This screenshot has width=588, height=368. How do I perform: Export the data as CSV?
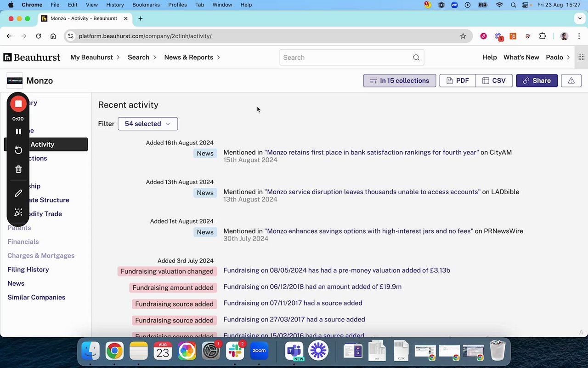point(494,80)
